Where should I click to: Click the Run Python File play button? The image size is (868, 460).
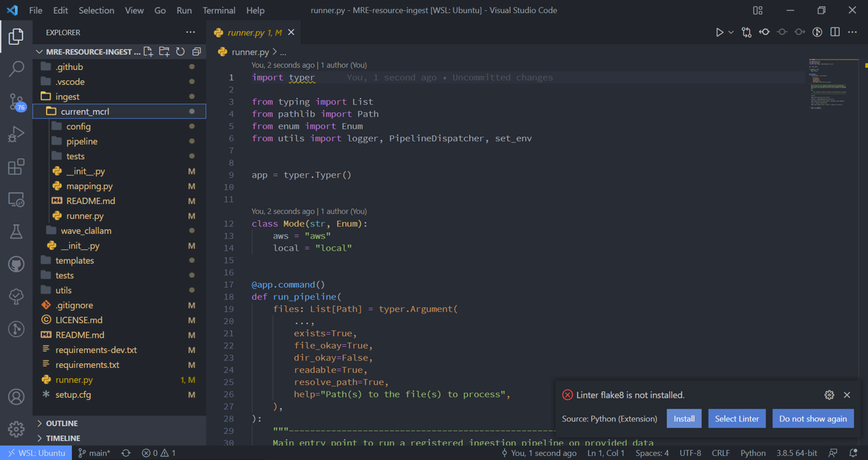click(719, 33)
